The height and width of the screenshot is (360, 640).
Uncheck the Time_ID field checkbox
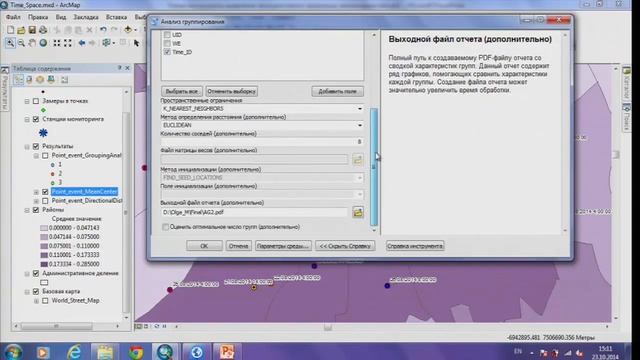[167, 52]
